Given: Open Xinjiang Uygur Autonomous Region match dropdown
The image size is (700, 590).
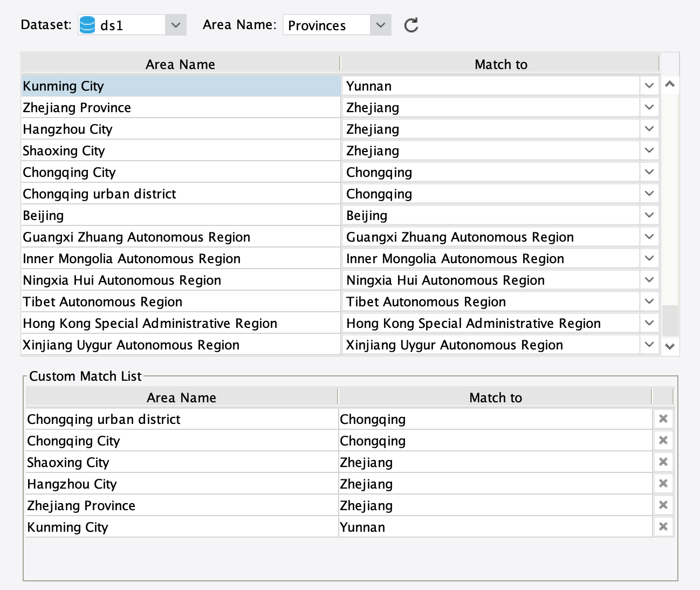Looking at the screenshot, I should (x=649, y=345).
